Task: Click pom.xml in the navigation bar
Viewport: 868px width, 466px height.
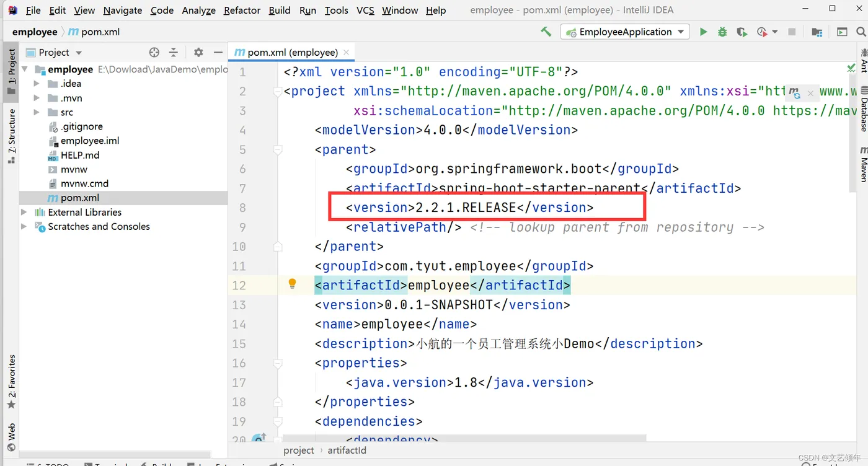Action: point(94,32)
